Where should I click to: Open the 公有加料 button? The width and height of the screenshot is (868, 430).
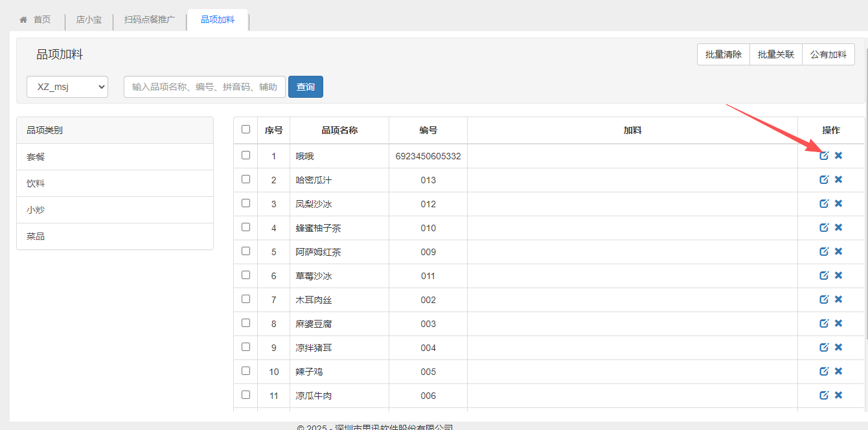(828, 54)
